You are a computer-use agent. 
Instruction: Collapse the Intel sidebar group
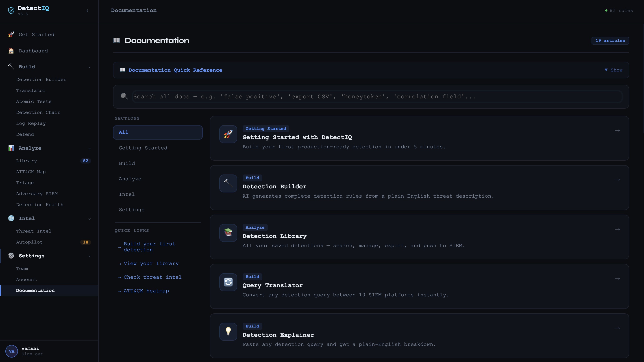pyautogui.click(x=89, y=219)
